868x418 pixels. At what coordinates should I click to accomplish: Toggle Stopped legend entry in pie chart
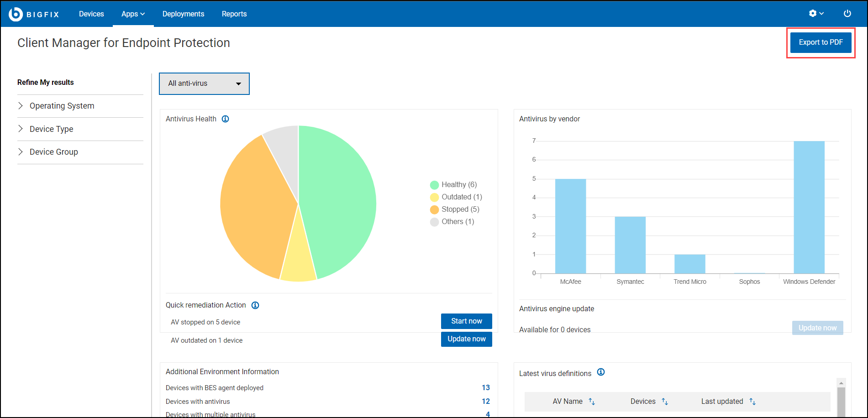[455, 209]
